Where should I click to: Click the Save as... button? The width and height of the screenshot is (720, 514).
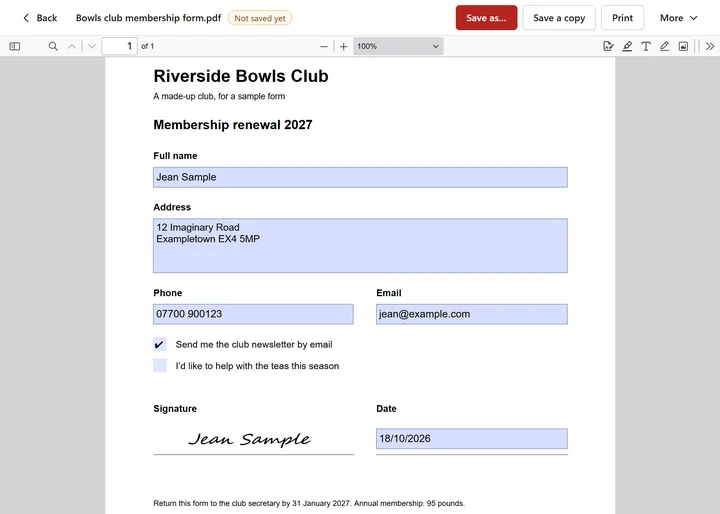click(486, 18)
